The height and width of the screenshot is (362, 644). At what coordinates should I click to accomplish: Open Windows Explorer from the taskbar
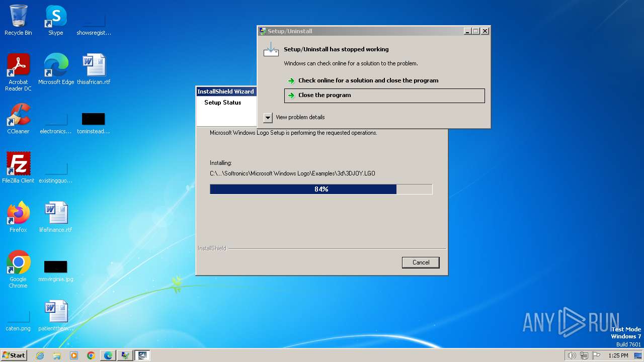57,355
